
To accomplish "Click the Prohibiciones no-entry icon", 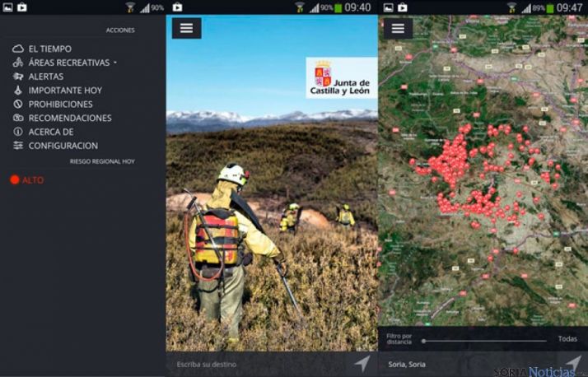I will tap(18, 105).
